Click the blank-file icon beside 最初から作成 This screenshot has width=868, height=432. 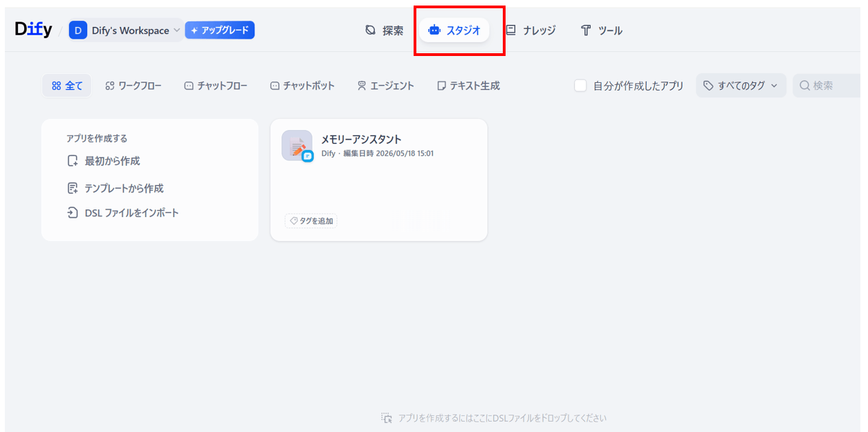(x=73, y=161)
